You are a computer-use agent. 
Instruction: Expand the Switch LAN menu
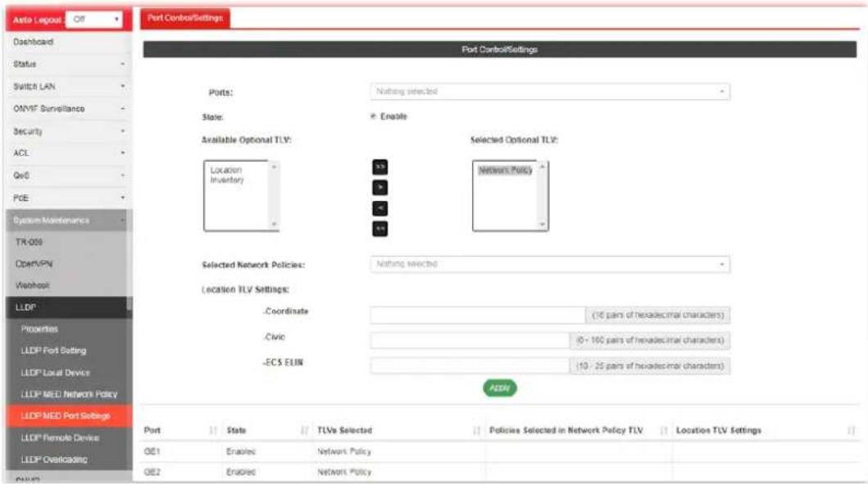click(69, 86)
